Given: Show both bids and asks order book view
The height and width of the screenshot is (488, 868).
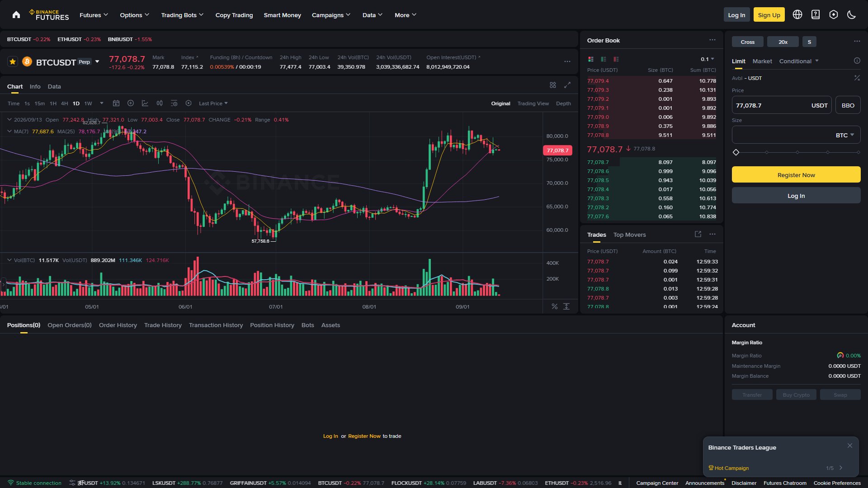Looking at the screenshot, I should [591, 59].
